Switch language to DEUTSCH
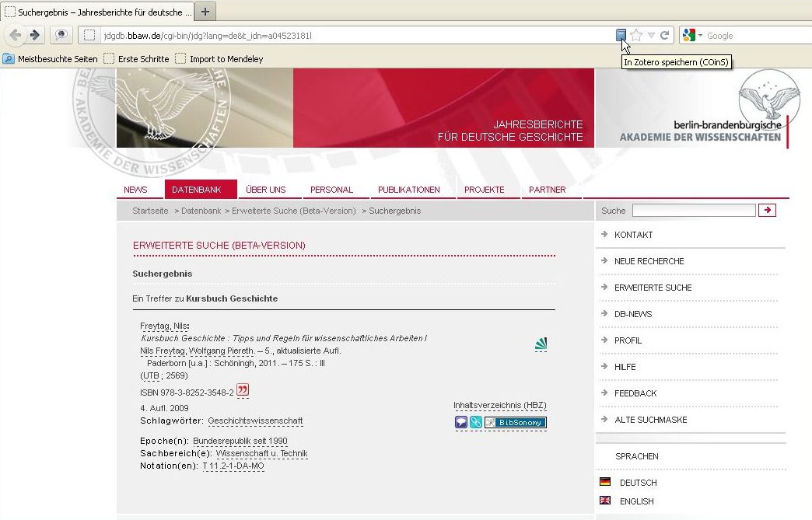The width and height of the screenshot is (812, 520). pos(638,483)
